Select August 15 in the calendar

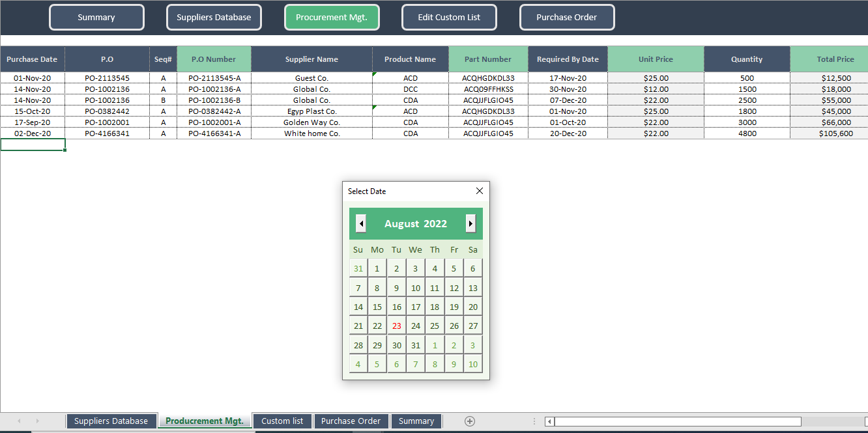[x=377, y=306]
